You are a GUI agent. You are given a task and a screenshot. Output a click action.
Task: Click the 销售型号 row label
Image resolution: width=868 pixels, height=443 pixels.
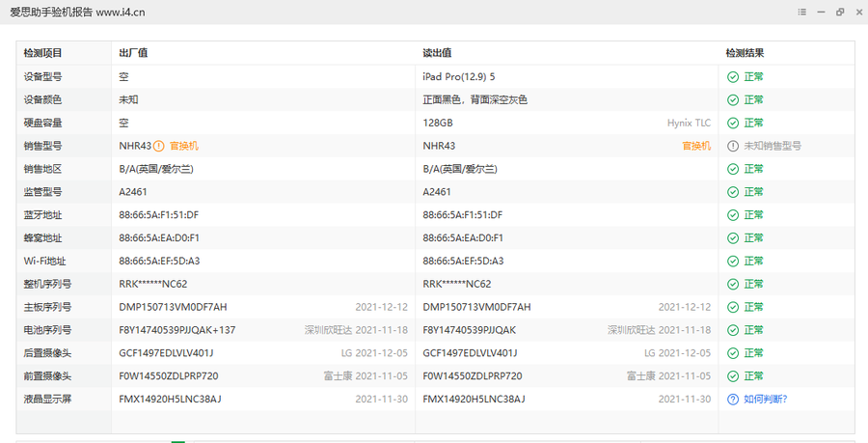click(42, 146)
